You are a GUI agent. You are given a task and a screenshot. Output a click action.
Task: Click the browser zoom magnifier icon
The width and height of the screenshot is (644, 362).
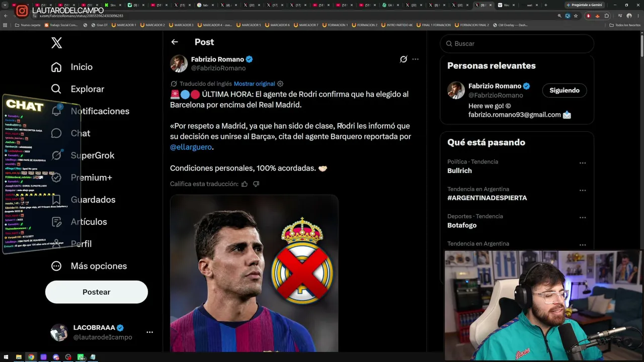click(x=559, y=16)
